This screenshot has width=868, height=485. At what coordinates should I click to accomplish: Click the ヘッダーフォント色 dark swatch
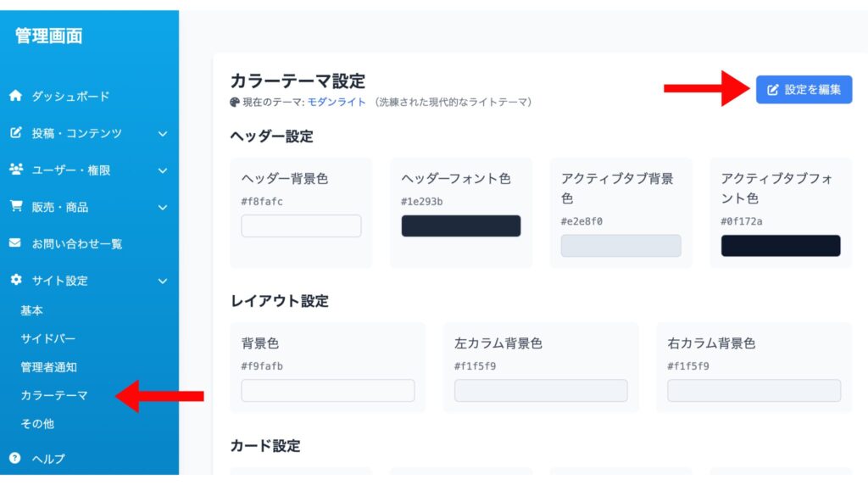click(460, 226)
